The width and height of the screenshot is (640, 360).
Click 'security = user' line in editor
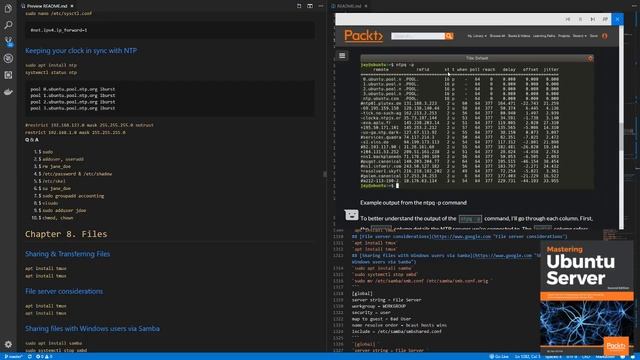pos(371,313)
